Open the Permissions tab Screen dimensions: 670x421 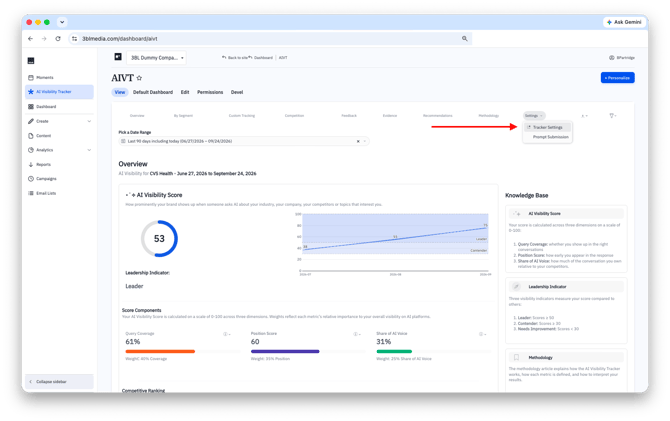210,92
